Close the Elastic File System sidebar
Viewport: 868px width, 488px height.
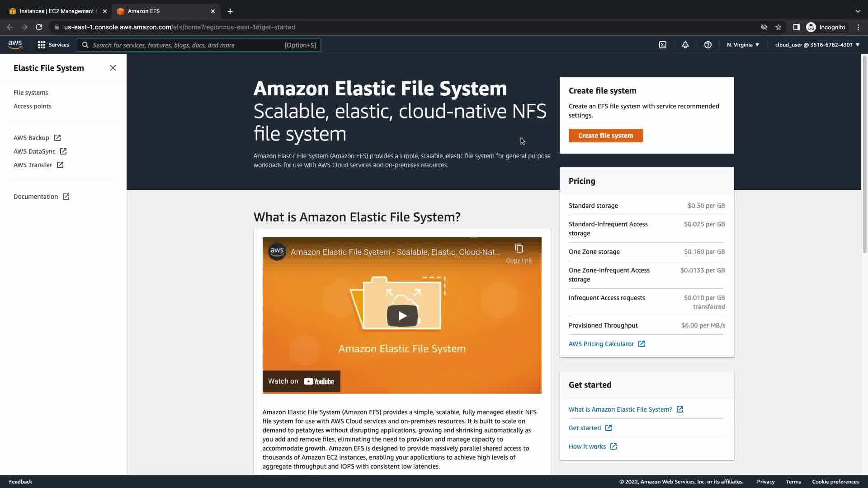tap(113, 68)
